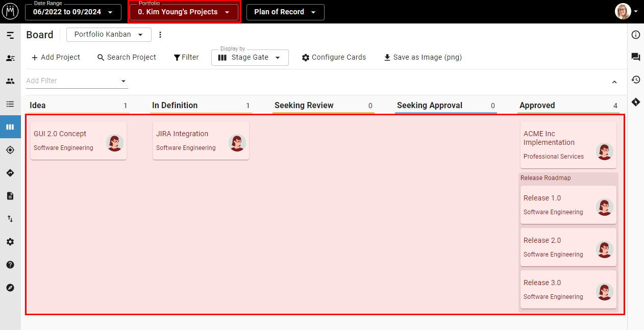The image size is (644, 330).
Task: Open the document reports sidebar icon
Action: point(10,196)
